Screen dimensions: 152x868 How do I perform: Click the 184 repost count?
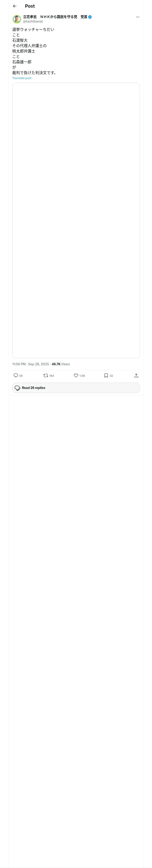(x=52, y=376)
